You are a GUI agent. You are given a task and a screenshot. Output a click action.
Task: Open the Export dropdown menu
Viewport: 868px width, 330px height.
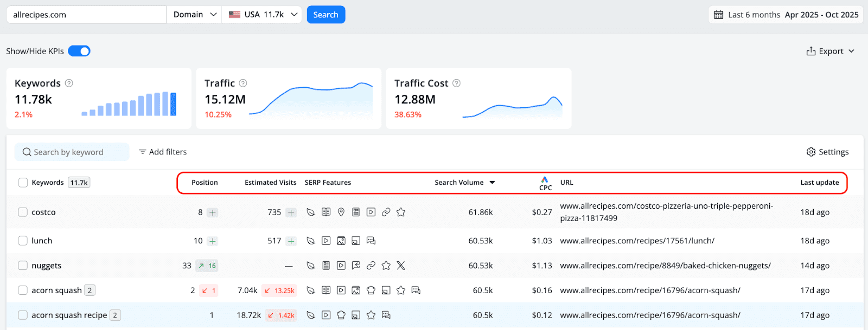[831, 51]
